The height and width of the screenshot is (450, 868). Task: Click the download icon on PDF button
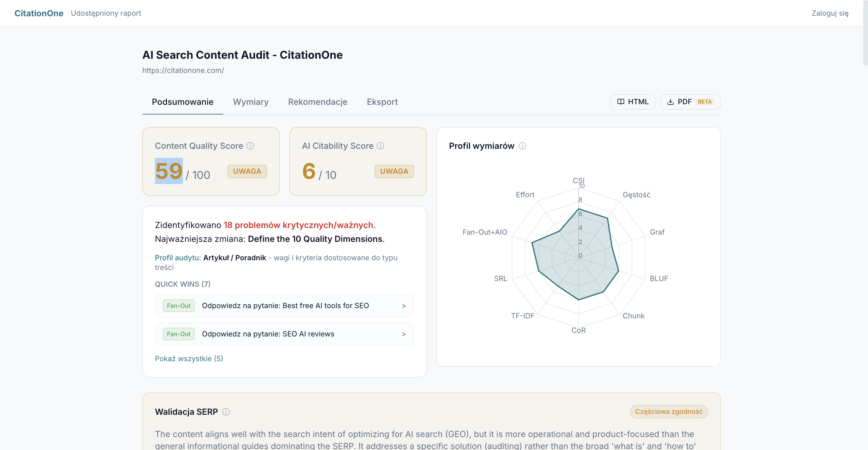tap(671, 102)
